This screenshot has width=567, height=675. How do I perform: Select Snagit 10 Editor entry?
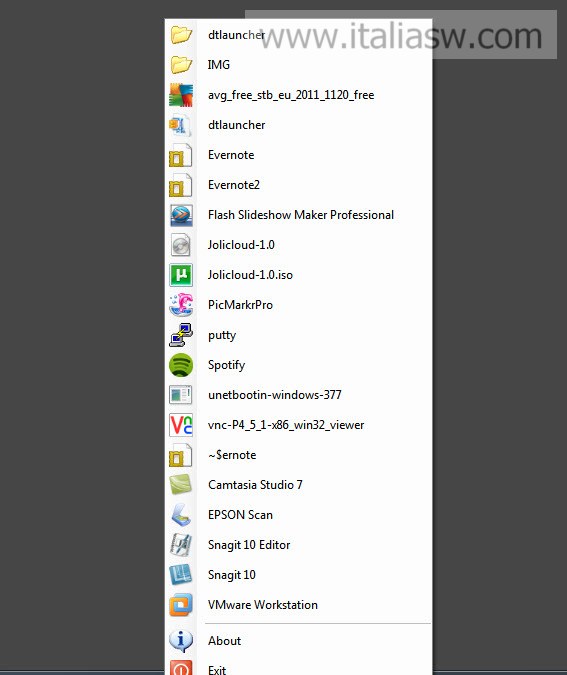coord(298,545)
